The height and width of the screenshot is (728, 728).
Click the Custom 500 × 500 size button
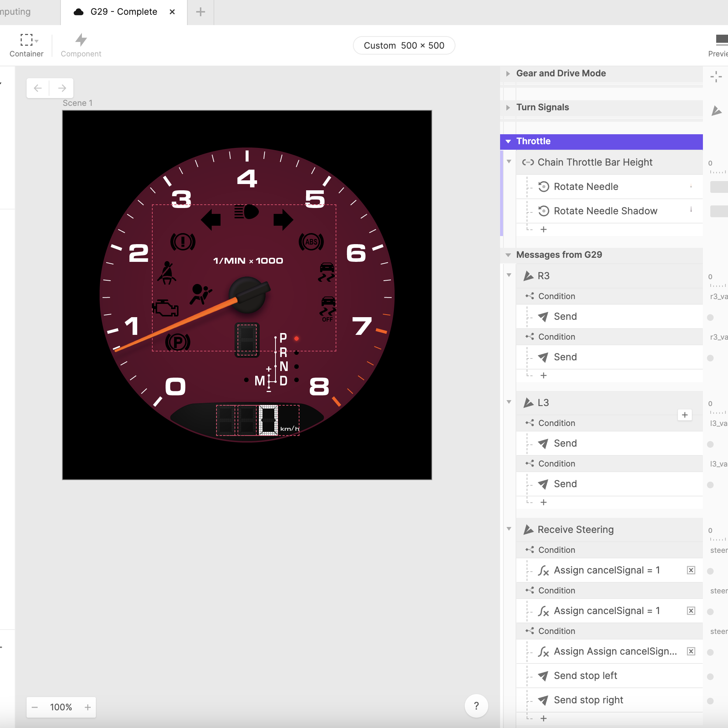[403, 45]
